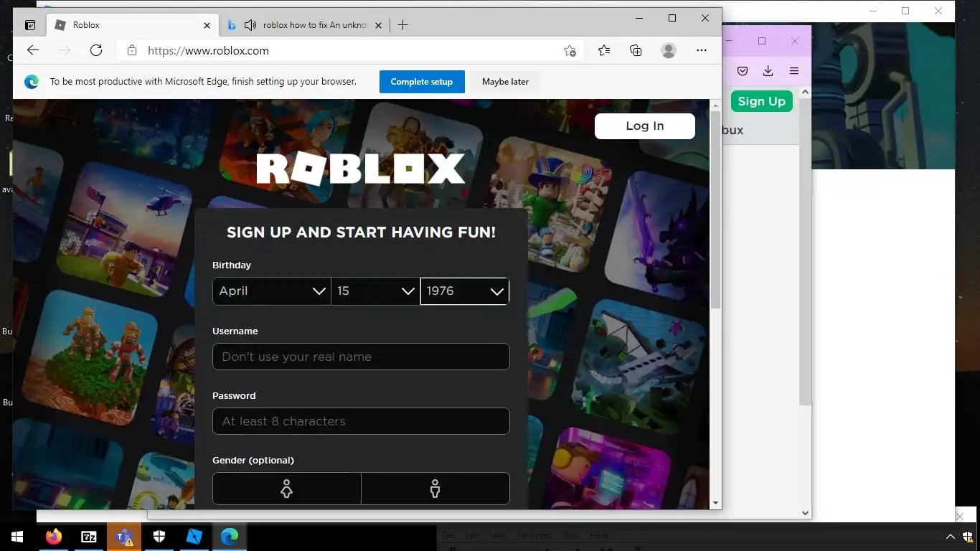The height and width of the screenshot is (551, 980).
Task: Click scroll-up arrow in Firefox window
Action: coord(805,92)
